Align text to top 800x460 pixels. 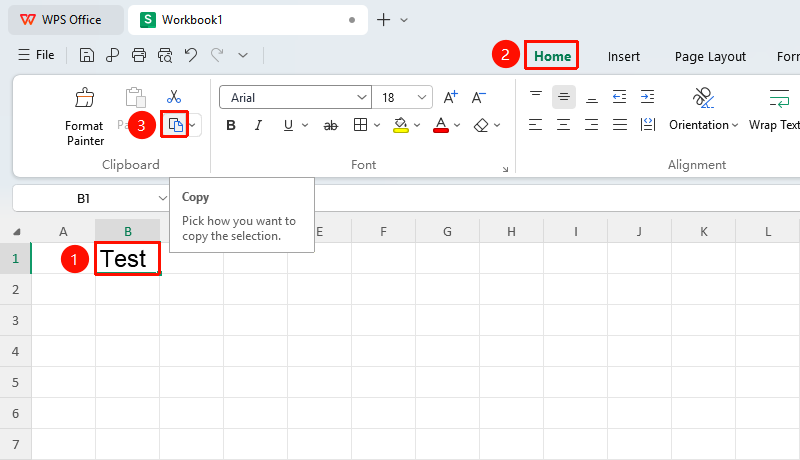(536, 97)
